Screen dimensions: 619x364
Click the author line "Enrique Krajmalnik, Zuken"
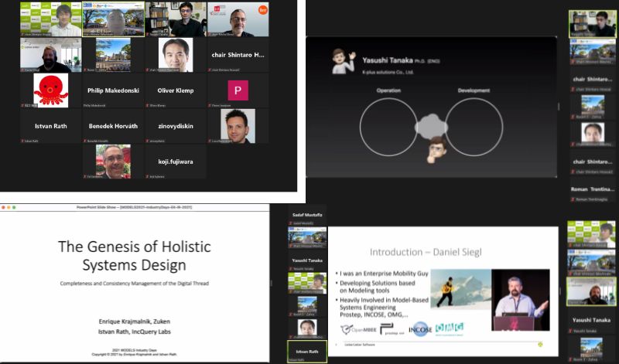[x=134, y=321]
